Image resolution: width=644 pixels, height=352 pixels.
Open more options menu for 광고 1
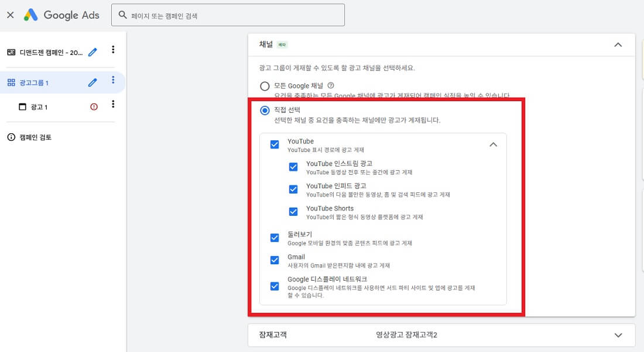pos(113,104)
